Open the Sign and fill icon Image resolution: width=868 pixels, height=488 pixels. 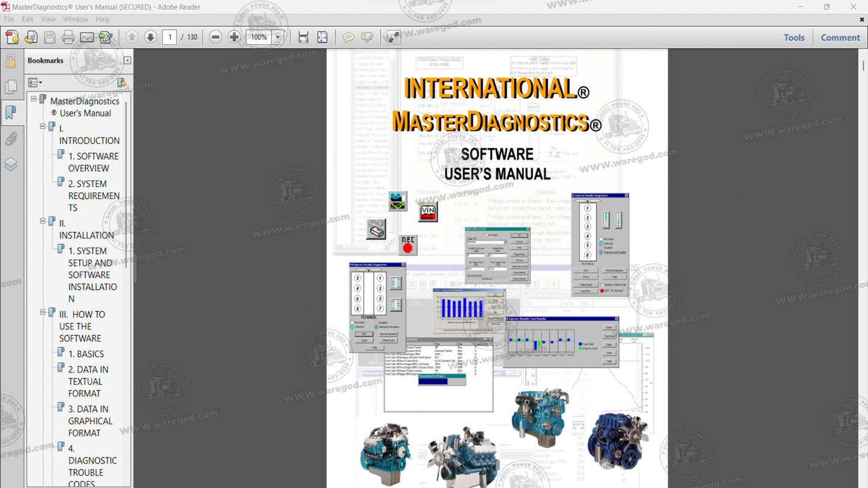(106, 37)
